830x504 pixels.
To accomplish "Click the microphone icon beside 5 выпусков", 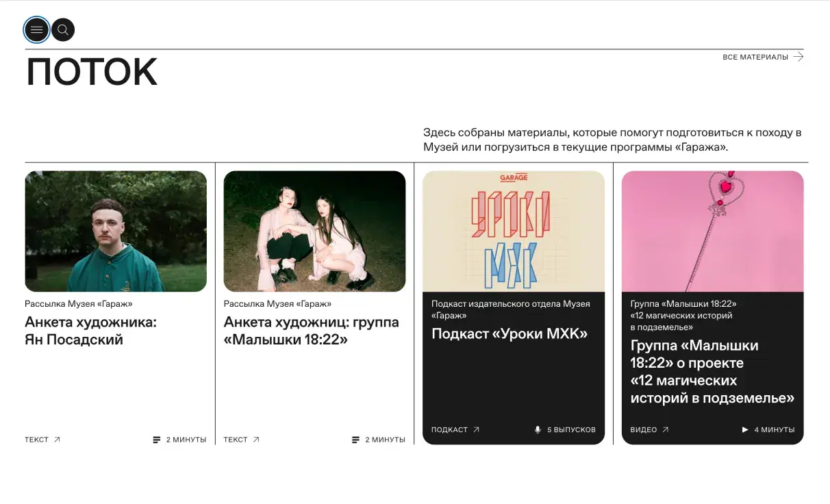I will pos(538,430).
